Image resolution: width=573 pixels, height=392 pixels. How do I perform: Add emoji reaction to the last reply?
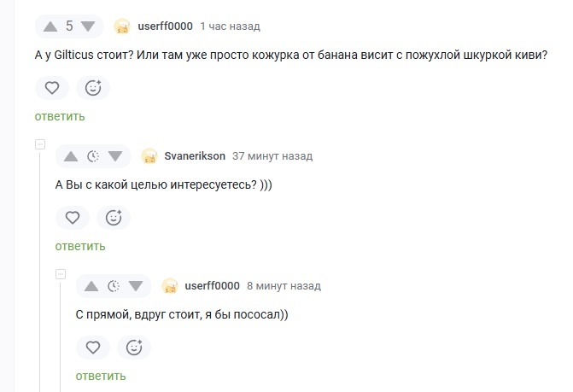(x=134, y=348)
